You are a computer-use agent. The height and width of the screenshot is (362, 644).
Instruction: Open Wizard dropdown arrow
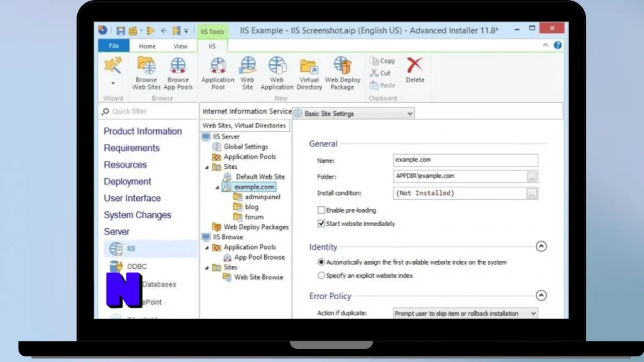click(x=113, y=84)
